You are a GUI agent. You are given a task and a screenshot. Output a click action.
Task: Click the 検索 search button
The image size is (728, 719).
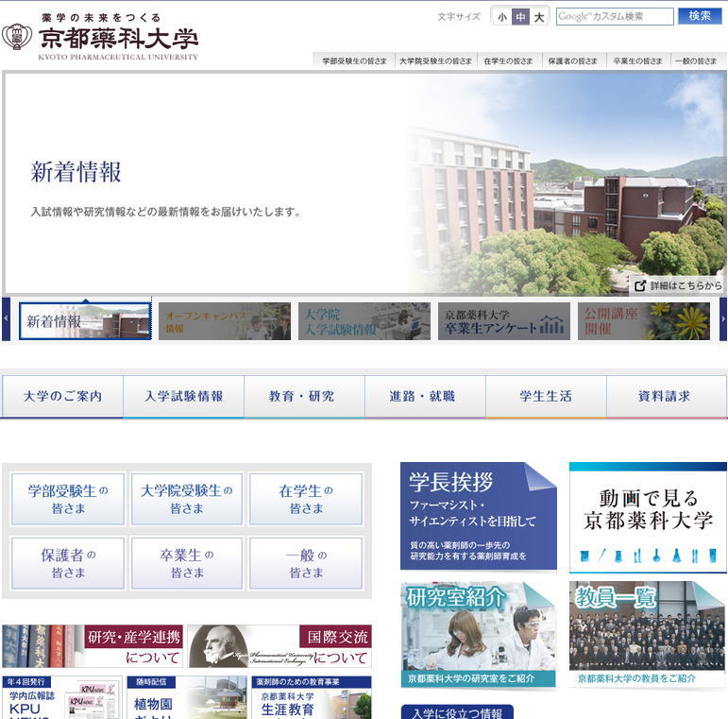700,16
